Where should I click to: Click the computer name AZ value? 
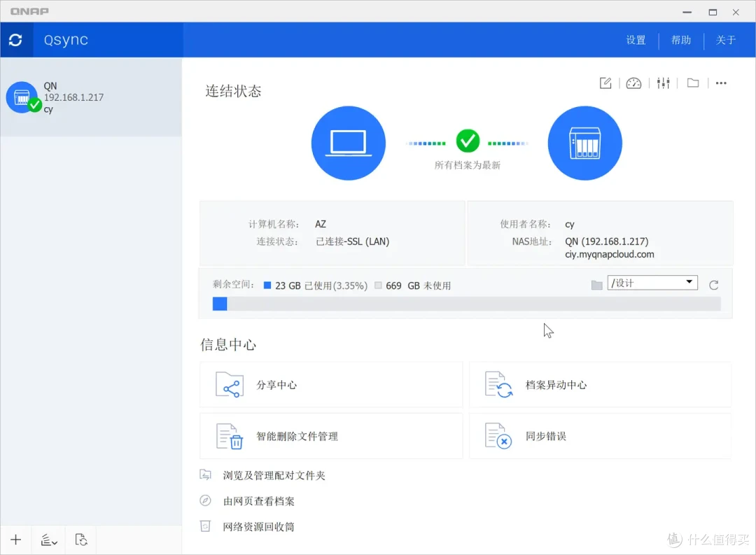[321, 224]
